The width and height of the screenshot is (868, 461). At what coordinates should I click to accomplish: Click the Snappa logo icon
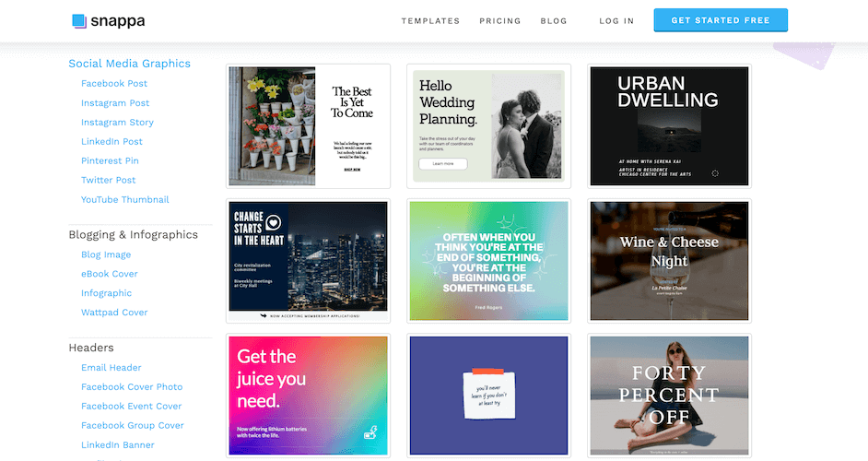click(80, 21)
